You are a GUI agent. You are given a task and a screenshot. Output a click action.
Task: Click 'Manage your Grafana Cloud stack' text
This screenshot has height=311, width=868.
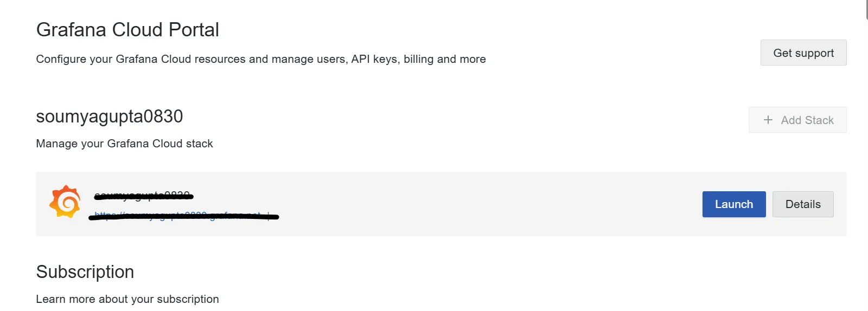pos(124,144)
